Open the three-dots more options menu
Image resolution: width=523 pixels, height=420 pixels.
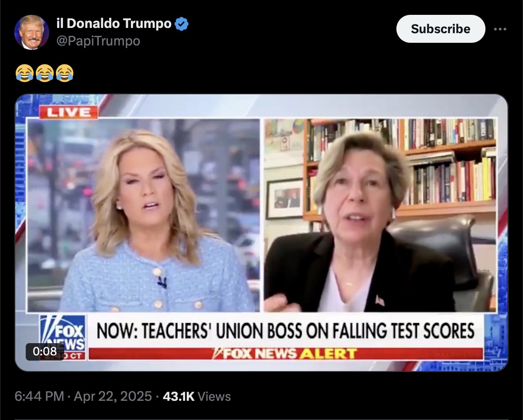[500, 29]
